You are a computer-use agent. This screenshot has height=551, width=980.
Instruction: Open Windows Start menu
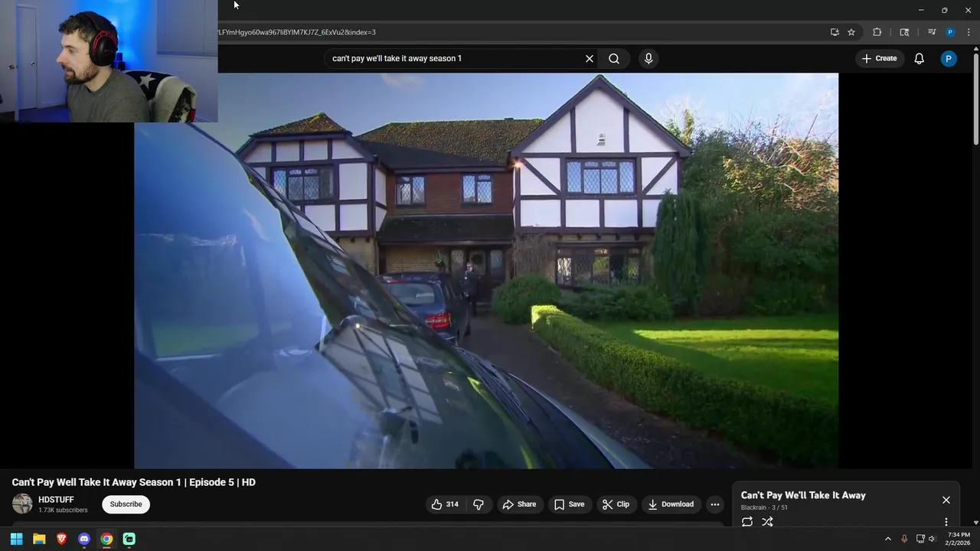[x=16, y=539]
